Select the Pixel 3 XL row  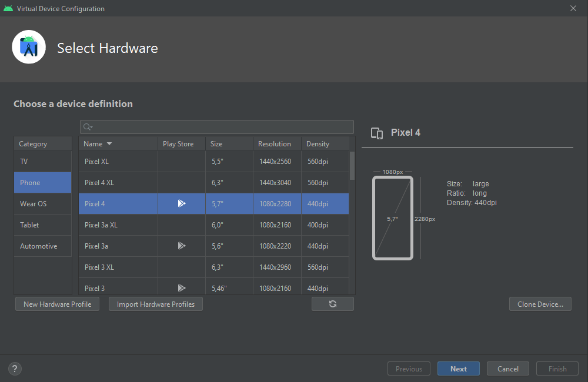pos(214,267)
